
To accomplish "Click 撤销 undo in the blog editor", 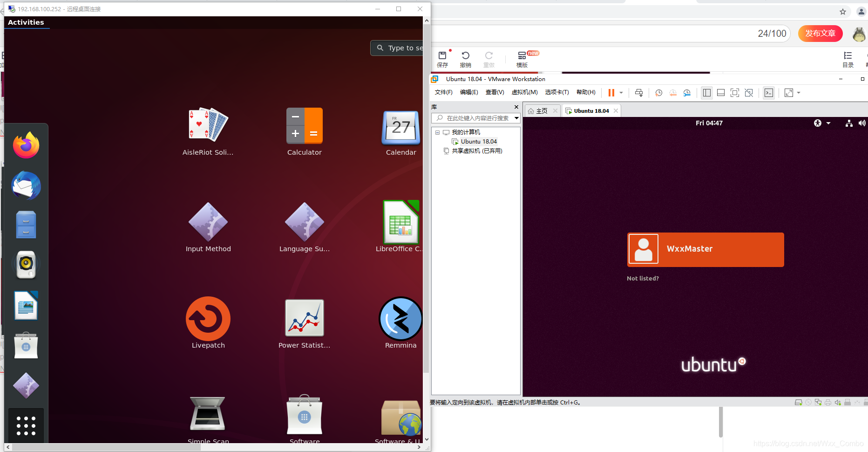I will (466, 59).
